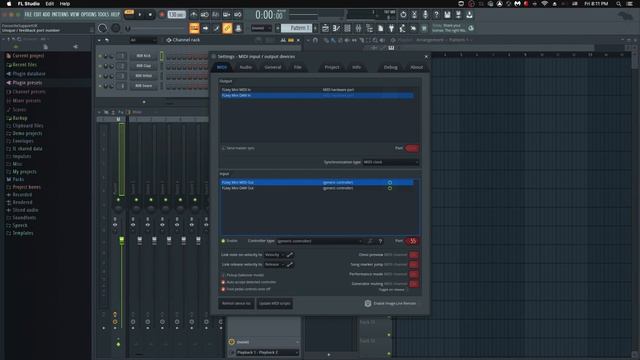Click Omni preview MIDI channel field

coord(413,255)
